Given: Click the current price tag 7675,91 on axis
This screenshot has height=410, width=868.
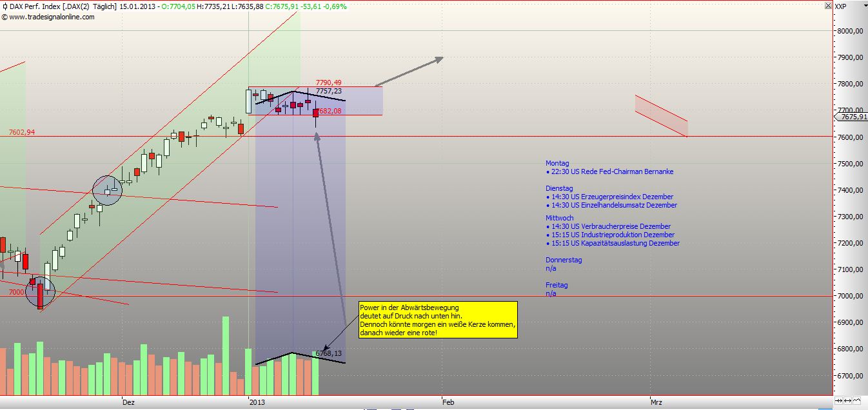Looking at the screenshot, I should 852,117.
